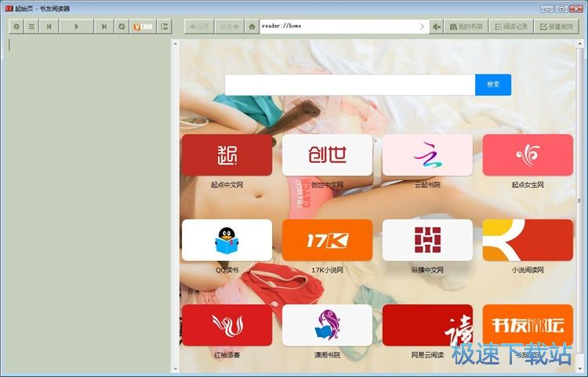The width and height of the screenshot is (588, 377).
Task: Toggle the side panel layout icon
Action: coord(165,27)
